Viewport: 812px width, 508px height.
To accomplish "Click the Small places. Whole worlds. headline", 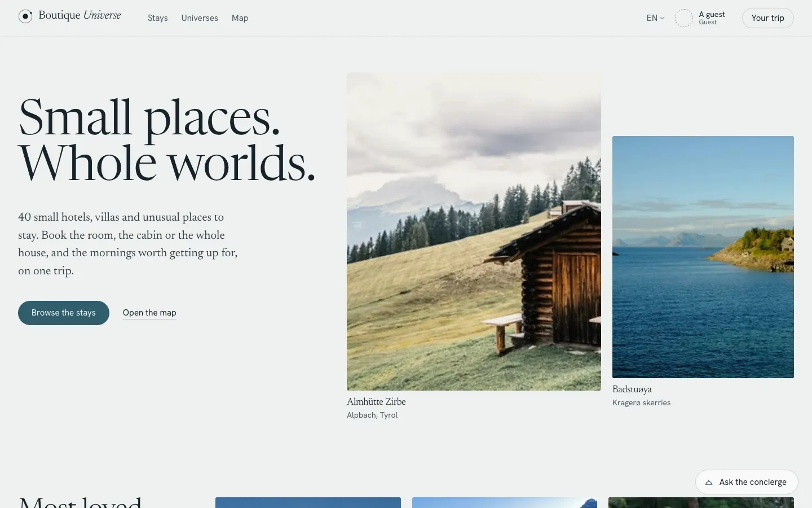I will click(x=167, y=140).
